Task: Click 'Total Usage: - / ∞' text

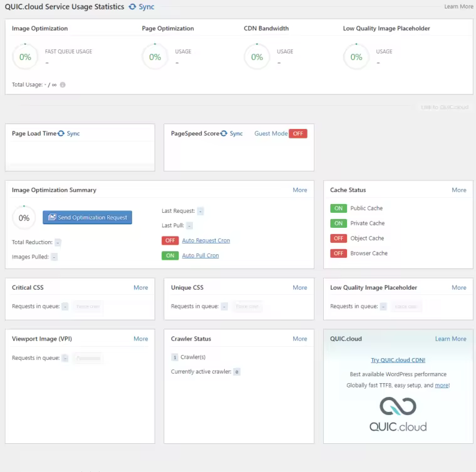Action: tap(34, 85)
